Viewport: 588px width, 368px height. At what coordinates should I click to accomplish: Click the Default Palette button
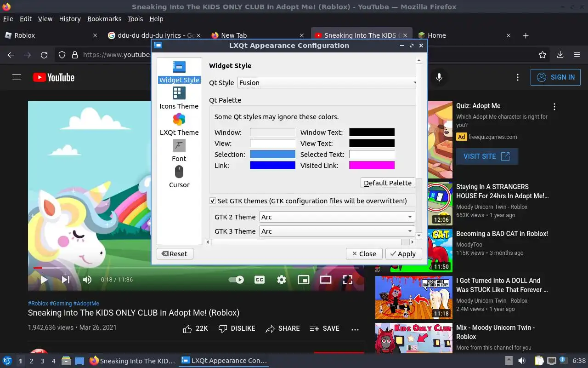coord(388,183)
